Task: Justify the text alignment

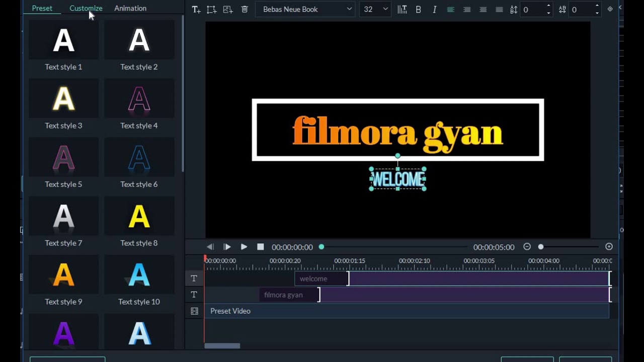Action: point(499,10)
